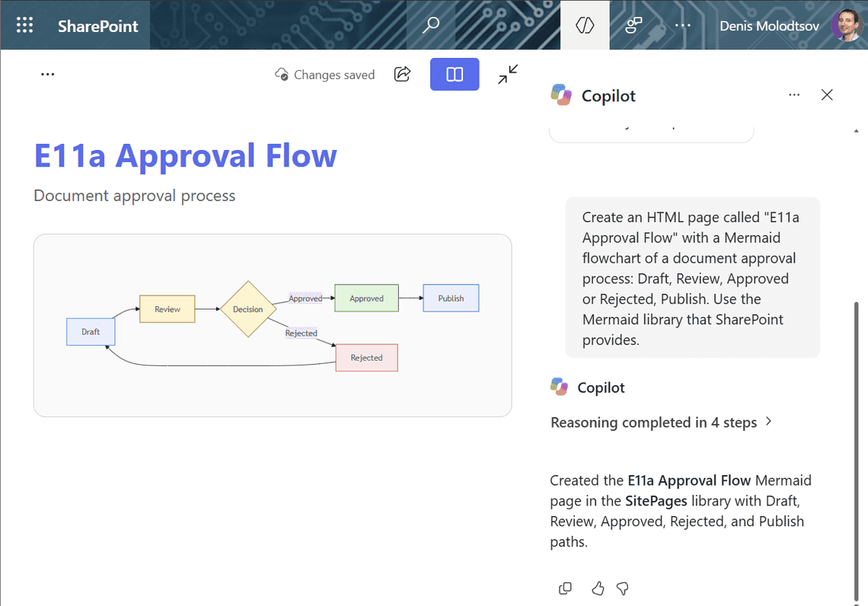Copy Copilot's response
The height and width of the screenshot is (606, 868).
click(x=565, y=588)
